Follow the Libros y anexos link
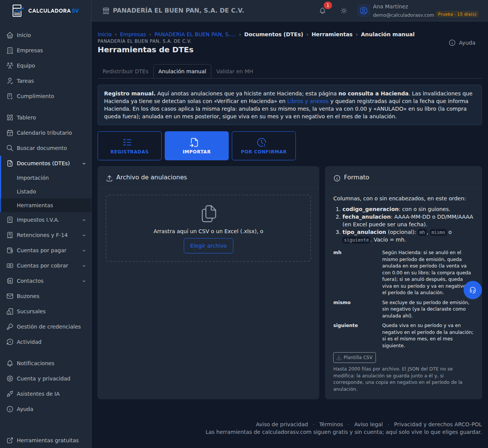The height and width of the screenshot is (448, 488). pyautogui.click(x=308, y=101)
